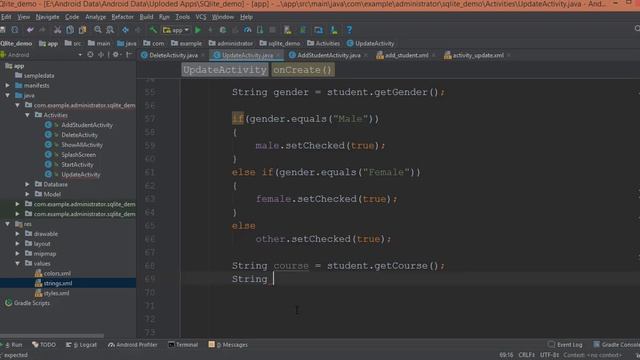Expand the mipmap folder
Image resolution: width=640 pixels, height=360 pixels.
tap(18, 253)
